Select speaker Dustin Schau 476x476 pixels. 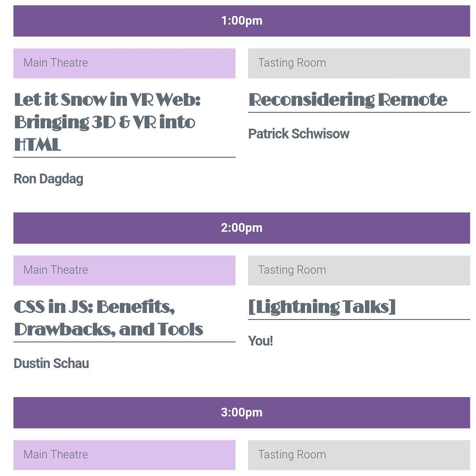[51, 363]
